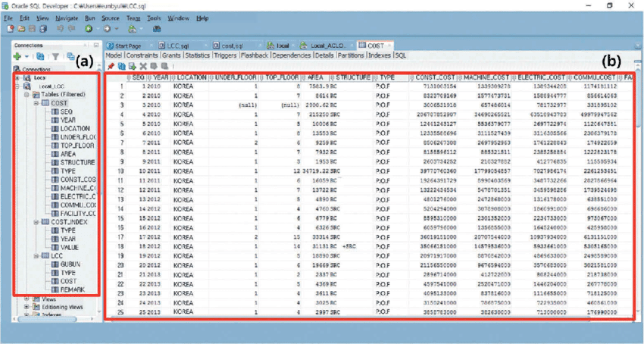Screen dimensions: 644x344
Task: Select the REMARK column tree item
Action: pos(72,289)
